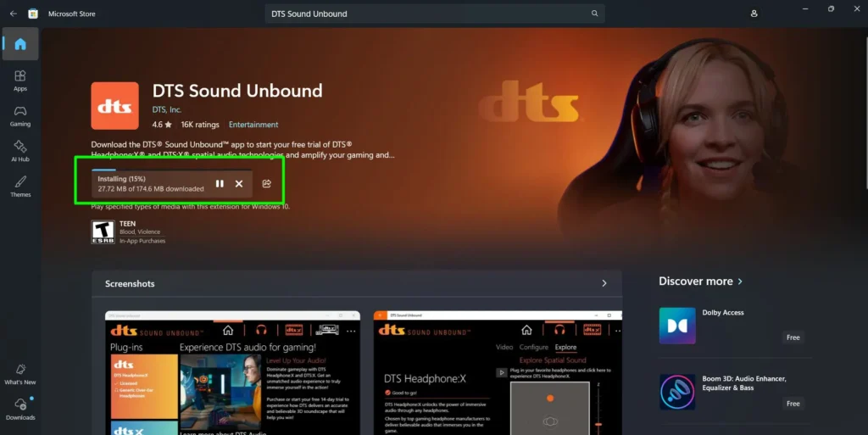
Task: Open the Home page in sidebar
Action: pos(20,44)
